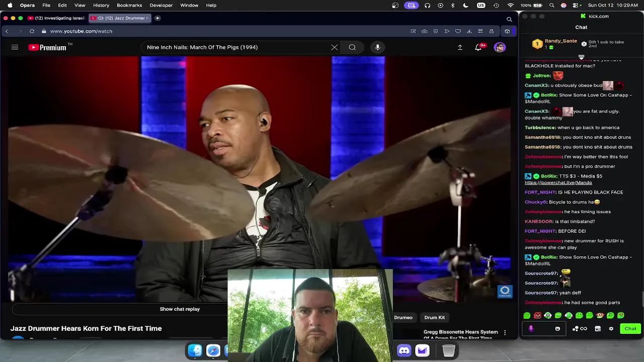Click the Drumeo watermark in video
Viewport: 644px width, 362px height.
pos(505,292)
